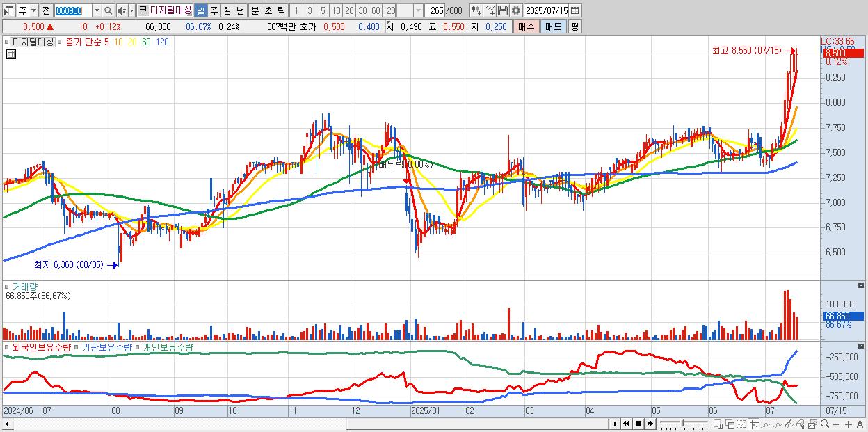Expand dropdown beside speaker icon
The image size is (868, 432).
click(131, 11)
